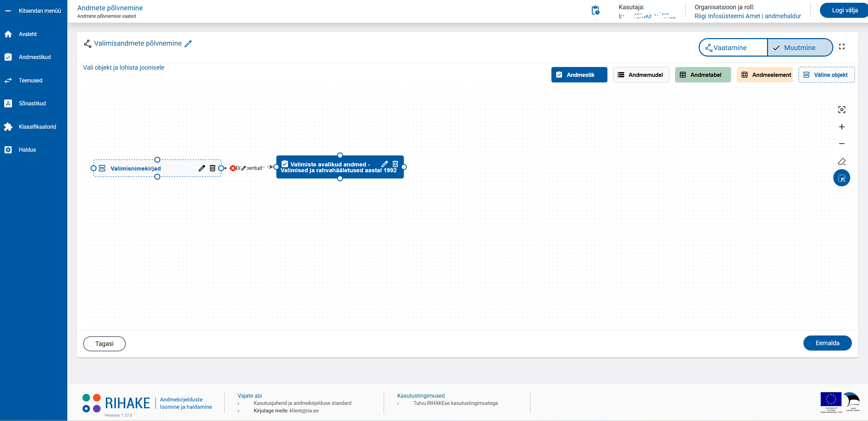The width and height of the screenshot is (868, 421).
Task: Open Andmestikud in the sidebar
Action: (x=34, y=57)
